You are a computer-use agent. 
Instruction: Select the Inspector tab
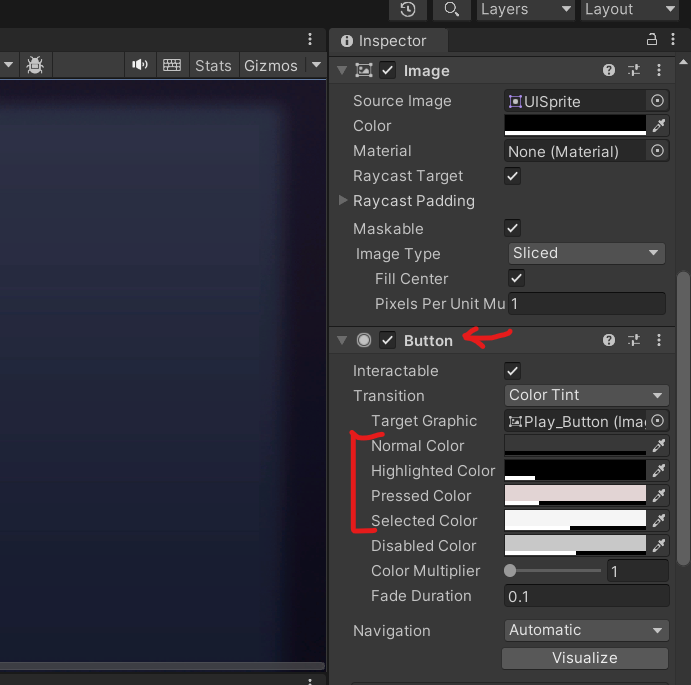pyautogui.click(x=388, y=41)
